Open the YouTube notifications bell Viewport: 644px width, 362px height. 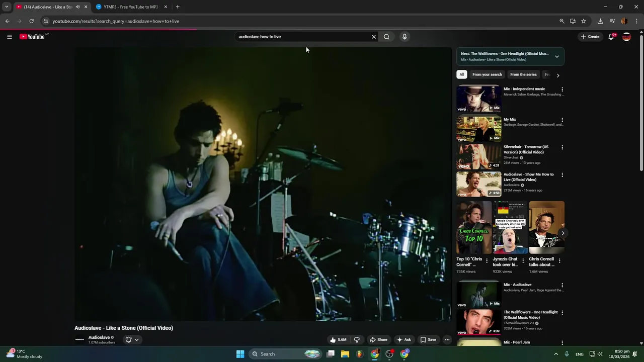(611, 37)
